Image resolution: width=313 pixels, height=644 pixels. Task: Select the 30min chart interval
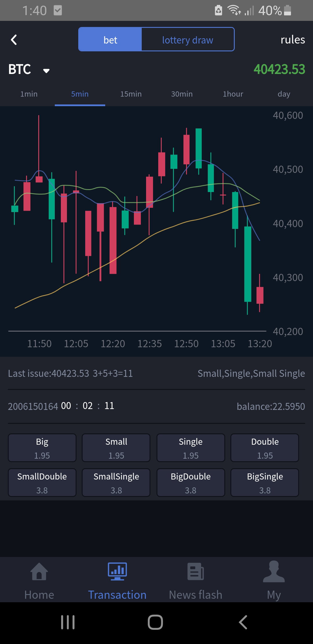tap(182, 94)
